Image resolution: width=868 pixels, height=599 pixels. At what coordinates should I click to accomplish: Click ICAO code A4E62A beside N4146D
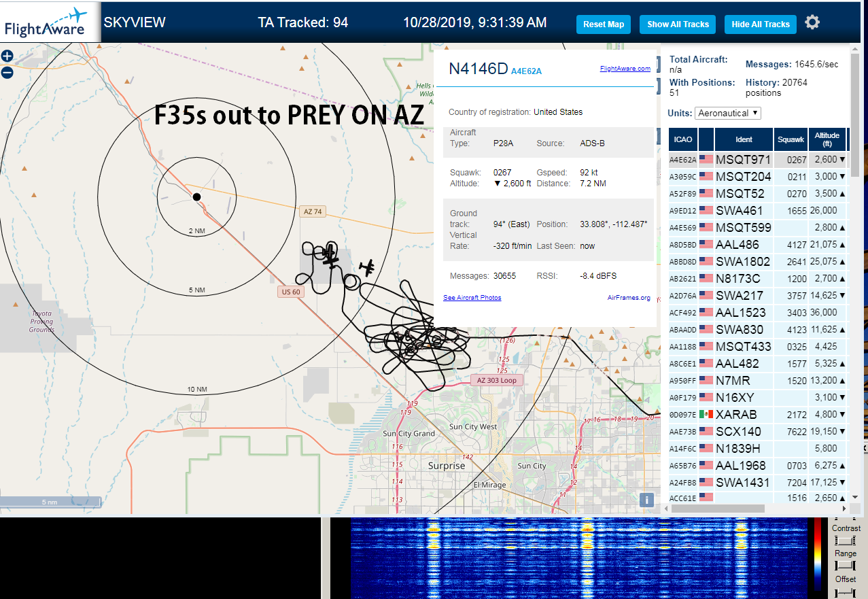526,71
